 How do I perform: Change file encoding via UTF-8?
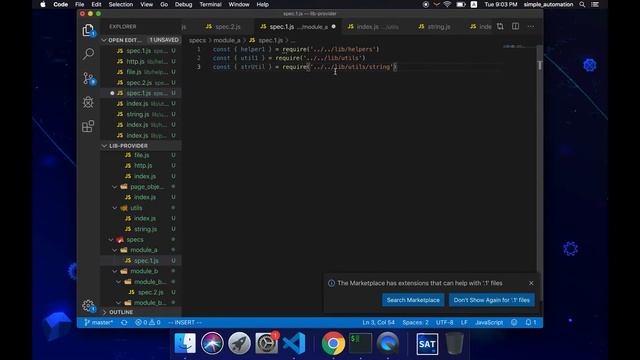444,322
